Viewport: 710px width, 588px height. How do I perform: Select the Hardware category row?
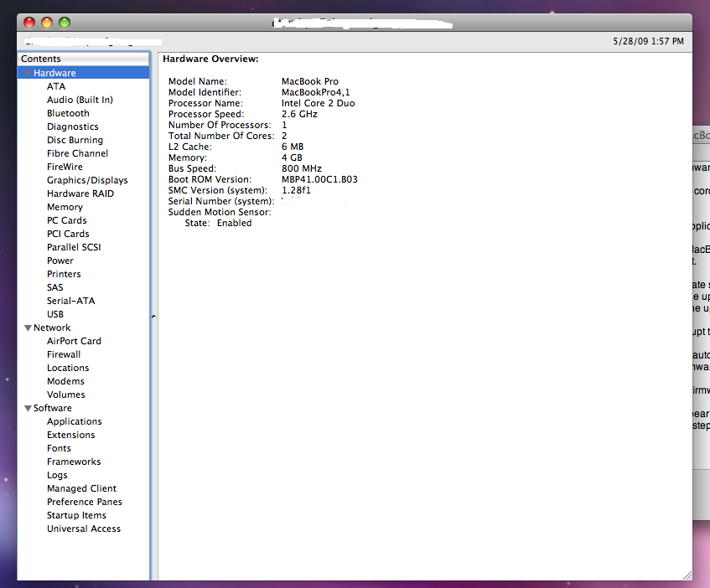pyautogui.click(x=83, y=73)
